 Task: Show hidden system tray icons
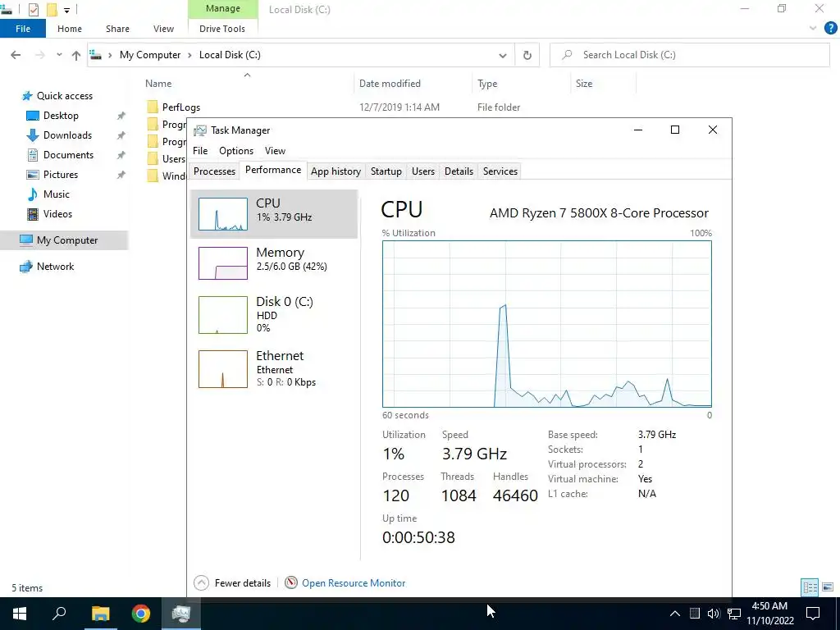click(675, 614)
